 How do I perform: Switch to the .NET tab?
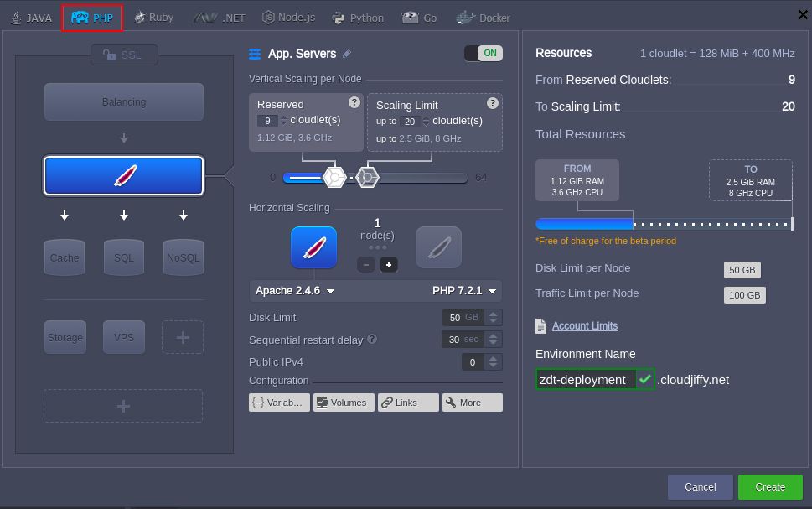(x=219, y=18)
